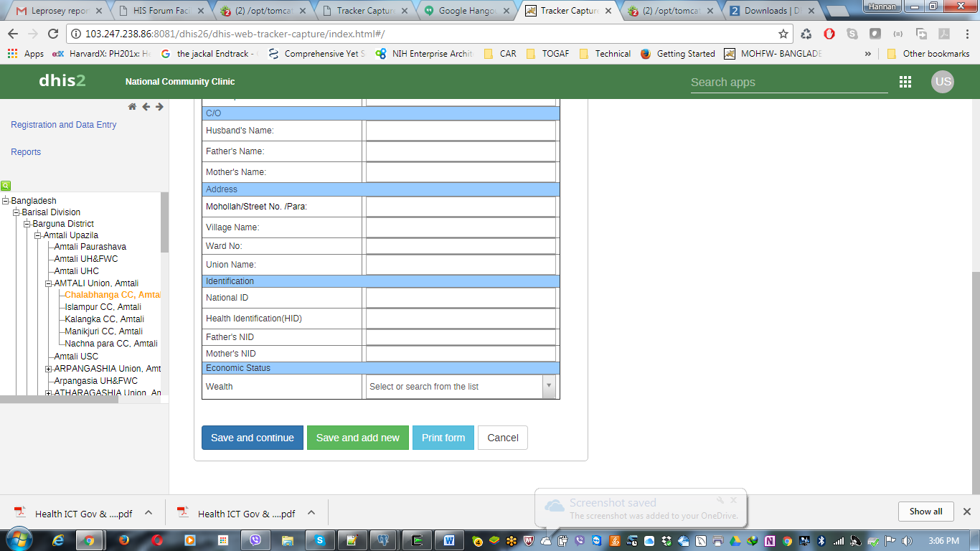The image size is (980, 551).
Task: Click the Health Identification(HID) input field
Action: point(461,319)
